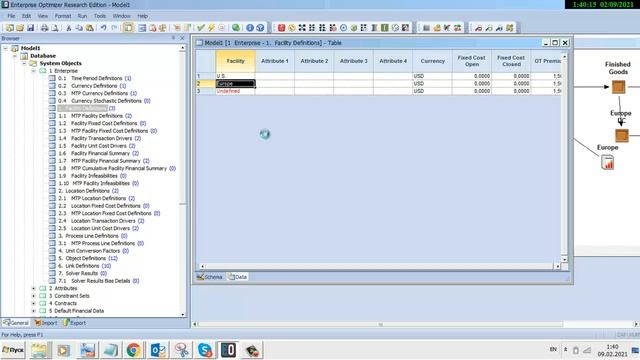Click the Fixed Cost Open column header

click(x=472, y=61)
